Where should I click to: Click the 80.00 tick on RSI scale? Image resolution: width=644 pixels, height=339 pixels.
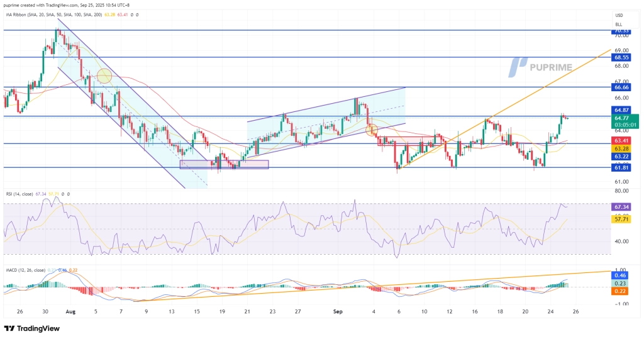(621, 191)
